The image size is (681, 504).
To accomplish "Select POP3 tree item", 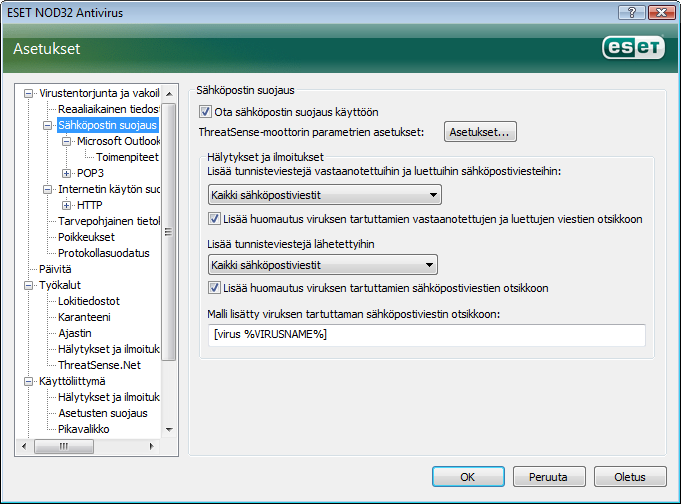I will pyautogui.click(x=90, y=173).
